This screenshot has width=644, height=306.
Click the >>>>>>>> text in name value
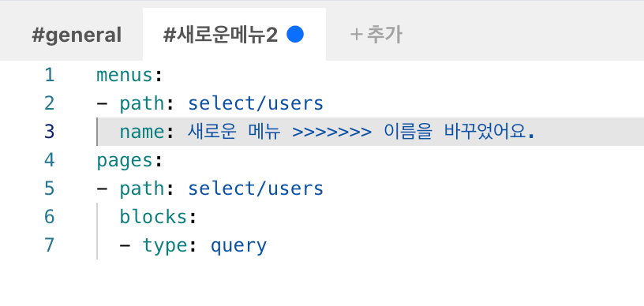(x=331, y=132)
